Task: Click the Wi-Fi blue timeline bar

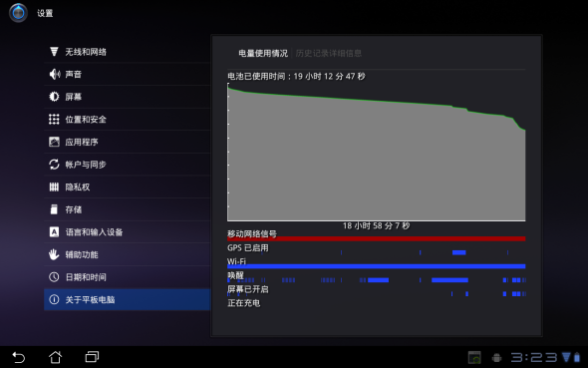Action: coord(376,266)
